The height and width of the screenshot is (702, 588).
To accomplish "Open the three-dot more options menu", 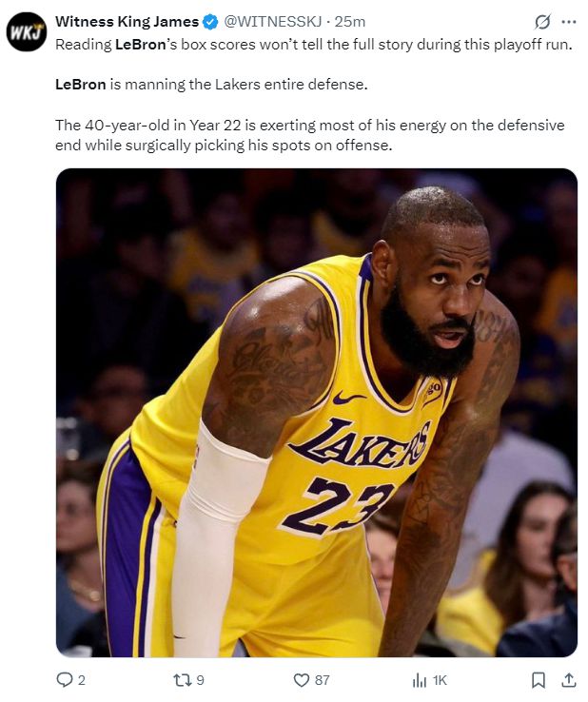I will click(568, 22).
